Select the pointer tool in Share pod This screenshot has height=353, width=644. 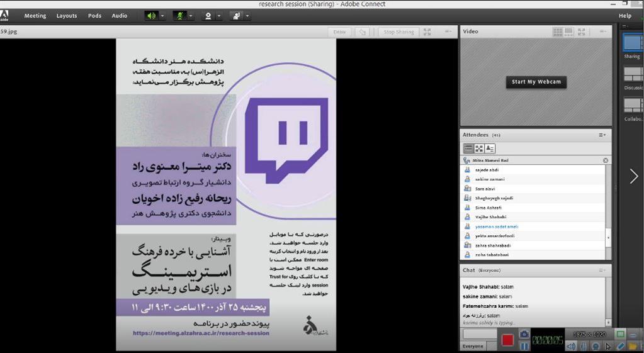(362, 32)
